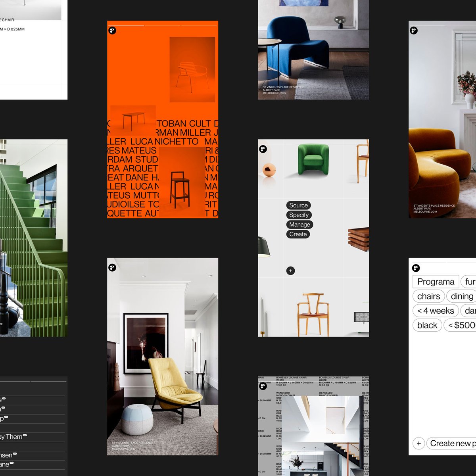This screenshot has width=476, height=476.
Task: Open the green armchair product
Action: [313, 159]
